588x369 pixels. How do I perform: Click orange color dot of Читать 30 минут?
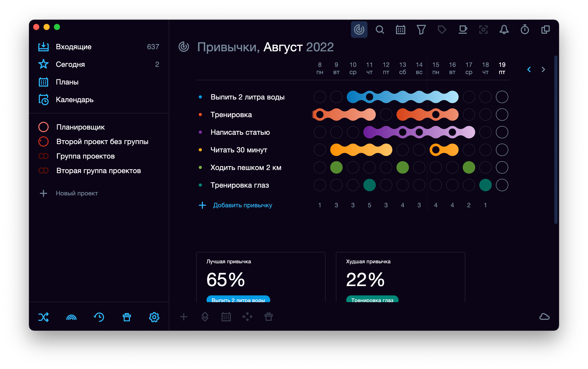(x=200, y=150)
